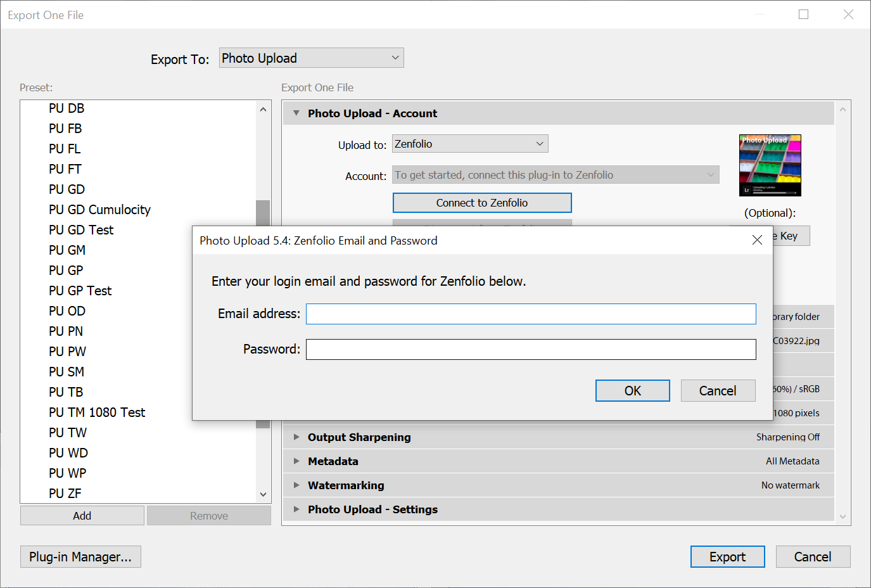
Task: Click the Add preset button
Action: coord(82,516)
